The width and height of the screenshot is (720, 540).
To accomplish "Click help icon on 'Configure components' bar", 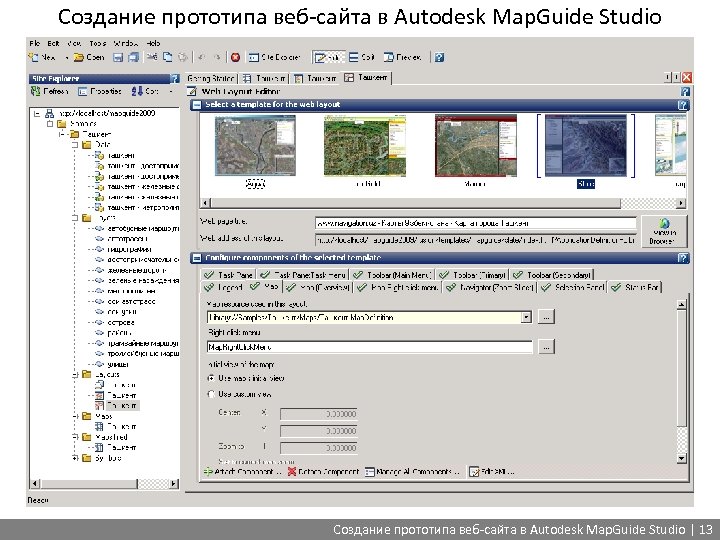I will [683, 258].
